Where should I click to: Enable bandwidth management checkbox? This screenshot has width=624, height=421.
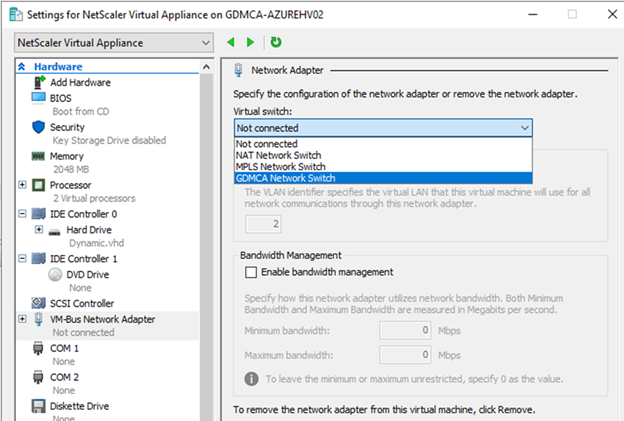251,272
